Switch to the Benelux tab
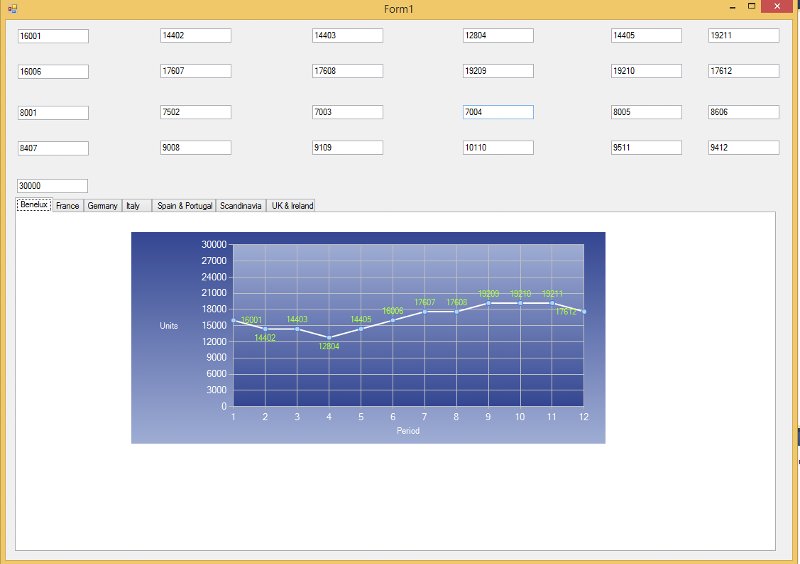This screenshot has height=564, width=800. pos(34,205)
